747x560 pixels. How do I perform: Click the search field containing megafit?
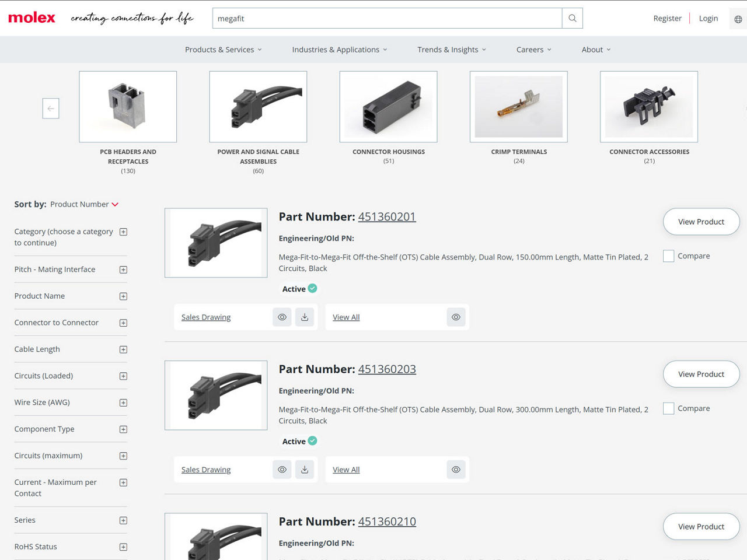[387, 18]
